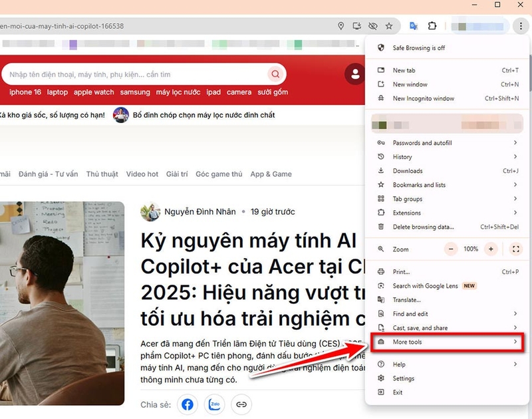Click the camera quick search link
The width and height of the screenshot is (532, 419).
click(x=239, y=92)
